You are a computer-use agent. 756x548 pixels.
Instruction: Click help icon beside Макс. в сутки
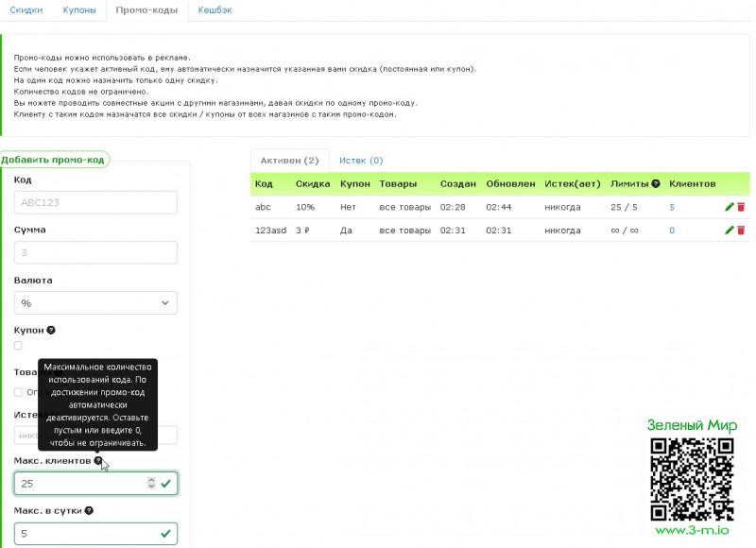click(89, 510)
